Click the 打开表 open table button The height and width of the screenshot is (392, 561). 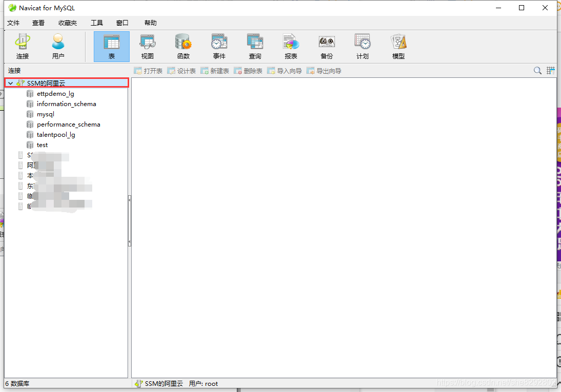(148, 71)
